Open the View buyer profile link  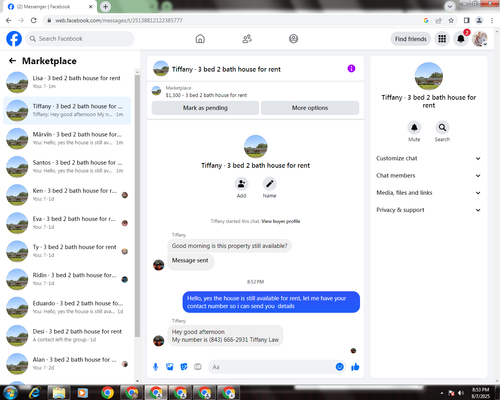coord(281,221)
